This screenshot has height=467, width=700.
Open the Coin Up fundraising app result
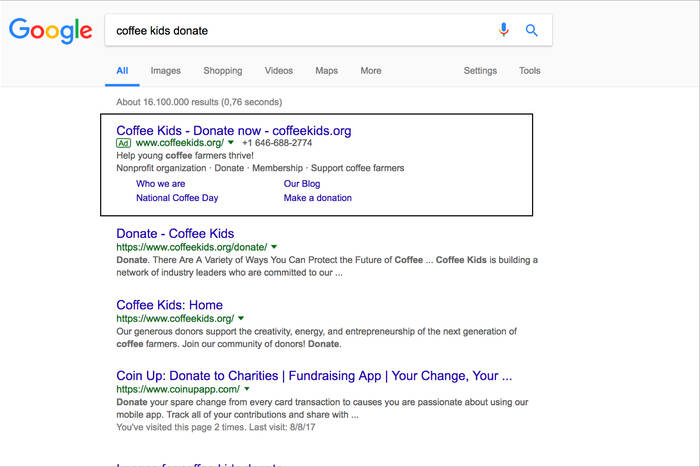tap(314, 376)
